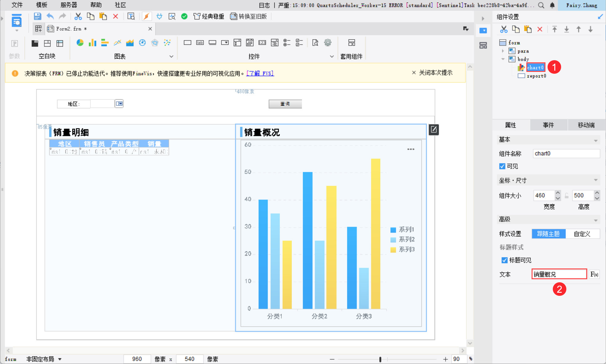Image resolution: width=606 pixels, height=364 pixels.
Task: Insert the date calendar widget
Action: [250, 43]
